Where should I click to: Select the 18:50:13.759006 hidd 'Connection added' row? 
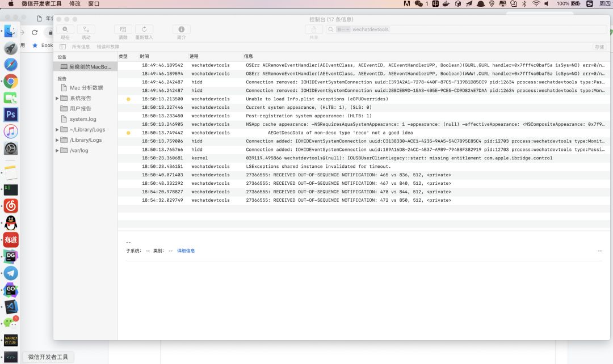(364, 141)
